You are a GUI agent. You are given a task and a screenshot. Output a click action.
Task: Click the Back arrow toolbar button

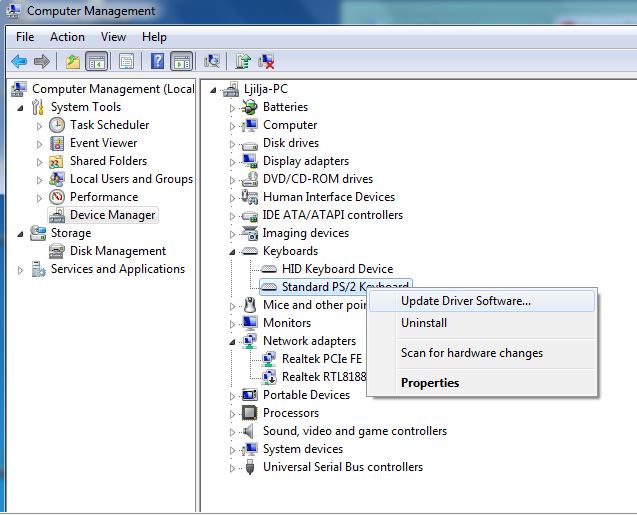click(x=18, y=62)
